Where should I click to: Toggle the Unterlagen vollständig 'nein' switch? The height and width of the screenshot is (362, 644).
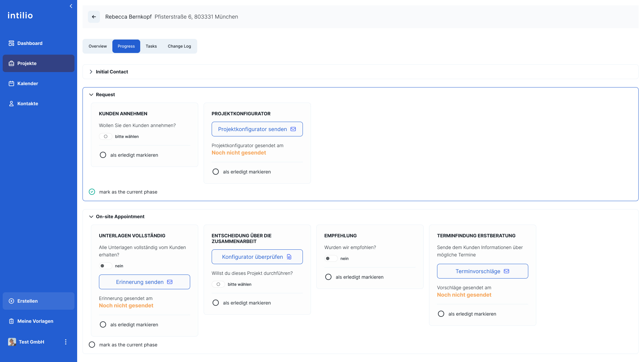click(x=105, y=266)
